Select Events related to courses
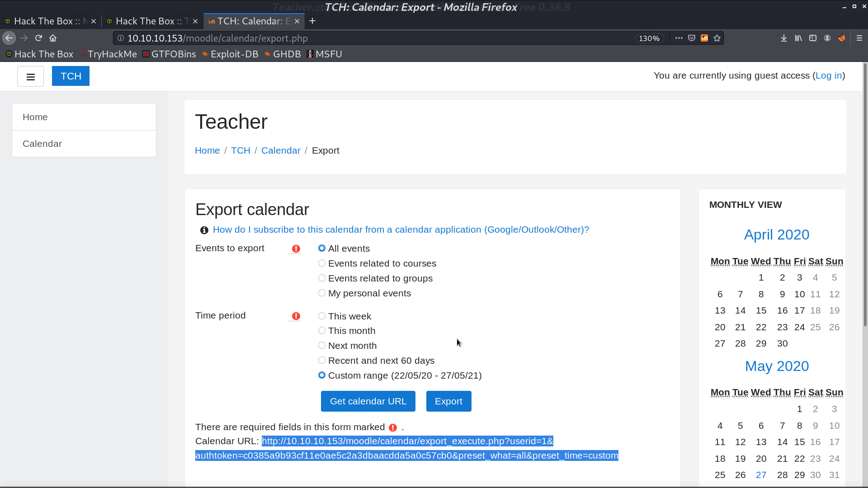 322,263
